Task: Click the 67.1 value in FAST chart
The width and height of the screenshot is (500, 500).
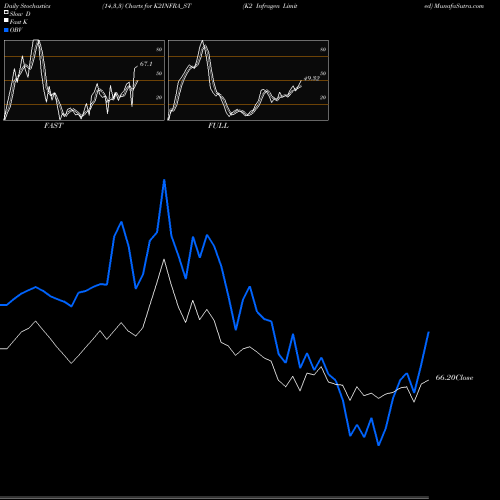Action: tap(146, 64)
